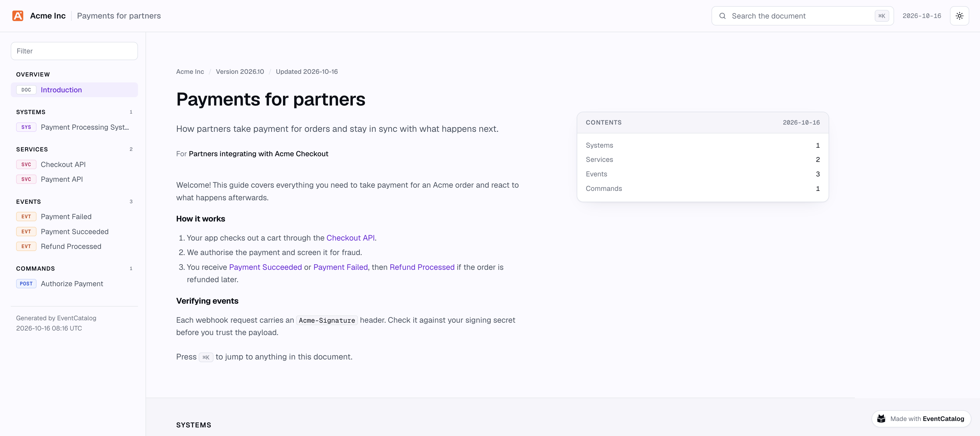
Task: Click the POST badge beside Authorize Payment
Action: (26, 284)
